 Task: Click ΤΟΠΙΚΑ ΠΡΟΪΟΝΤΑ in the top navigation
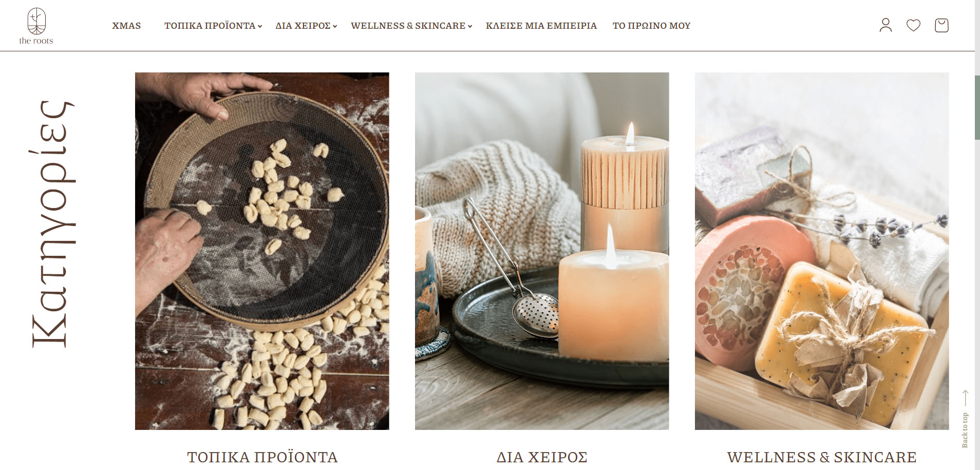[x=210, y=26]
